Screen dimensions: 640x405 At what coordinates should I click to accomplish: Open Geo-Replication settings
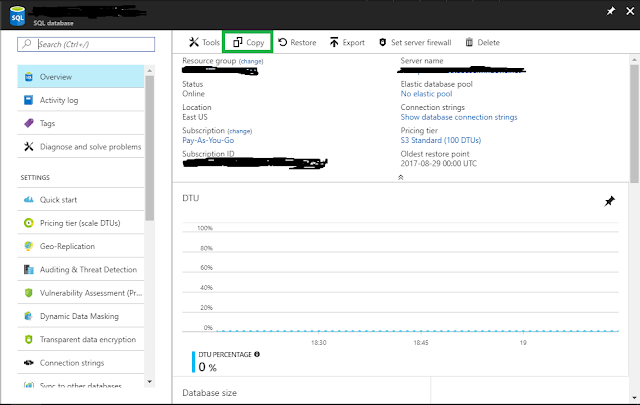coord(81,246)
